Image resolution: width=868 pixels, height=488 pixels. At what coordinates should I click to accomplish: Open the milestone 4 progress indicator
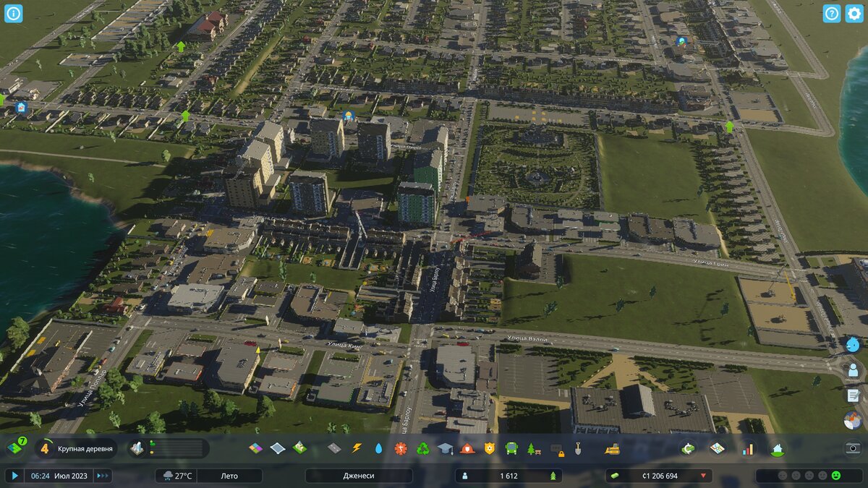(x=45, y=448)
